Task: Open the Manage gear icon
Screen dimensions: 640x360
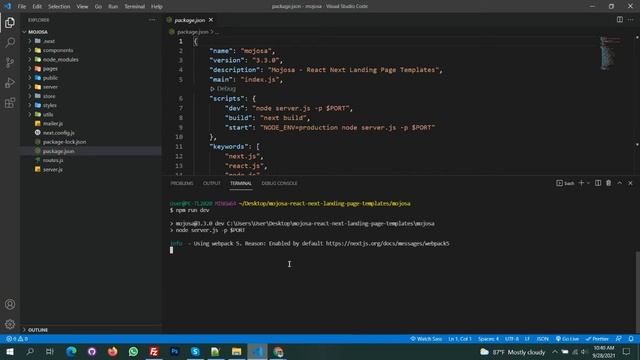Action: pyautogui.click(x=10, y=324)
